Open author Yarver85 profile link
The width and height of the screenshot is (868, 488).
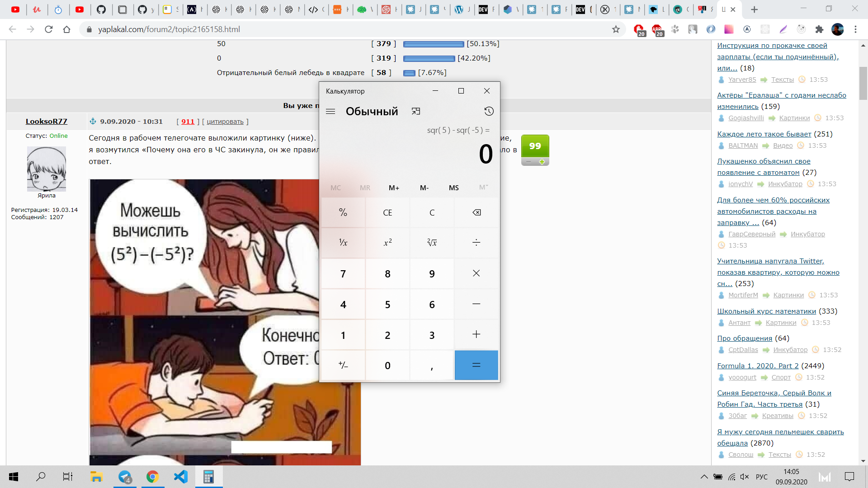[742, 80]
